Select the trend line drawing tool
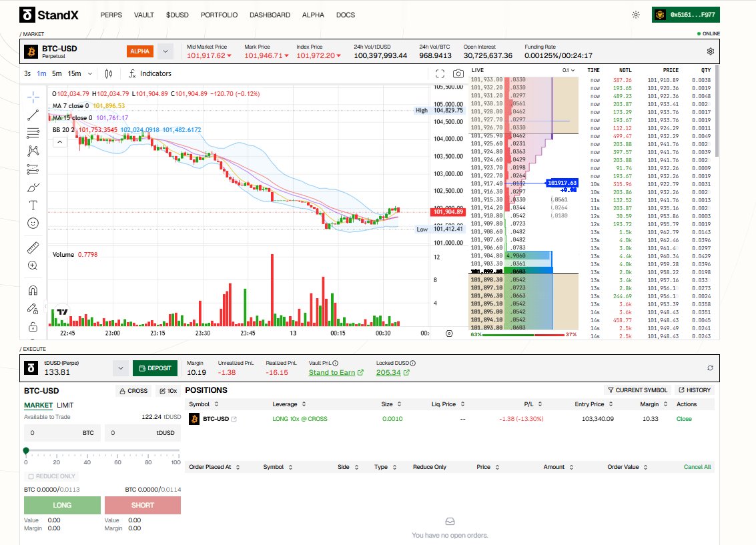Viewport: 756px width, 545px height. tap(33, 115)
